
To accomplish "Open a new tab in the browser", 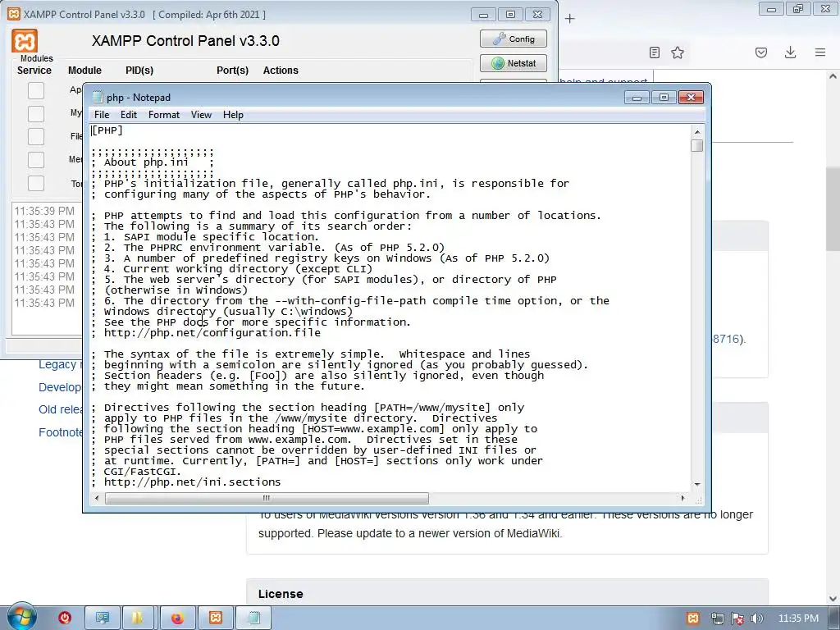I will (x=570, y=19).
